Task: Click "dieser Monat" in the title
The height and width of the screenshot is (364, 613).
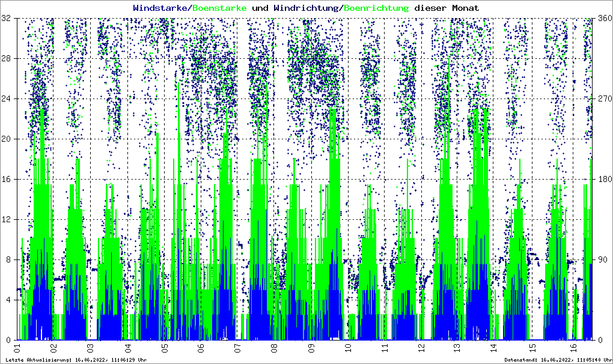Action: point(447,8)
